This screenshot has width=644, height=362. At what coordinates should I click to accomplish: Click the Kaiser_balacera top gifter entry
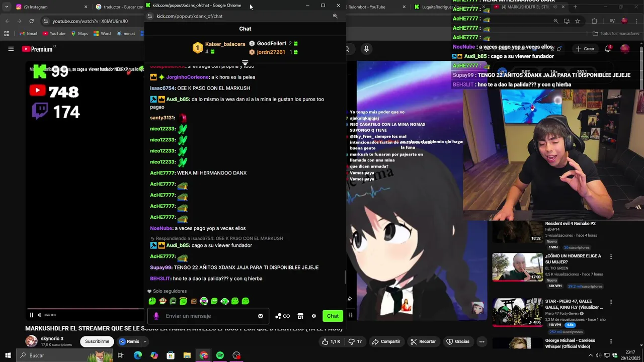coord(219,48)
